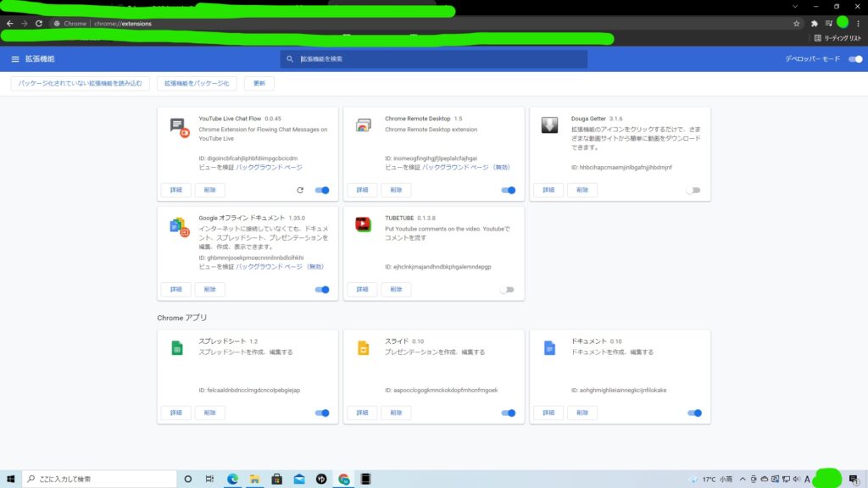Remove Douga Getter with its 削除 button
Screen dimensions: 868x488
[582, 191]
